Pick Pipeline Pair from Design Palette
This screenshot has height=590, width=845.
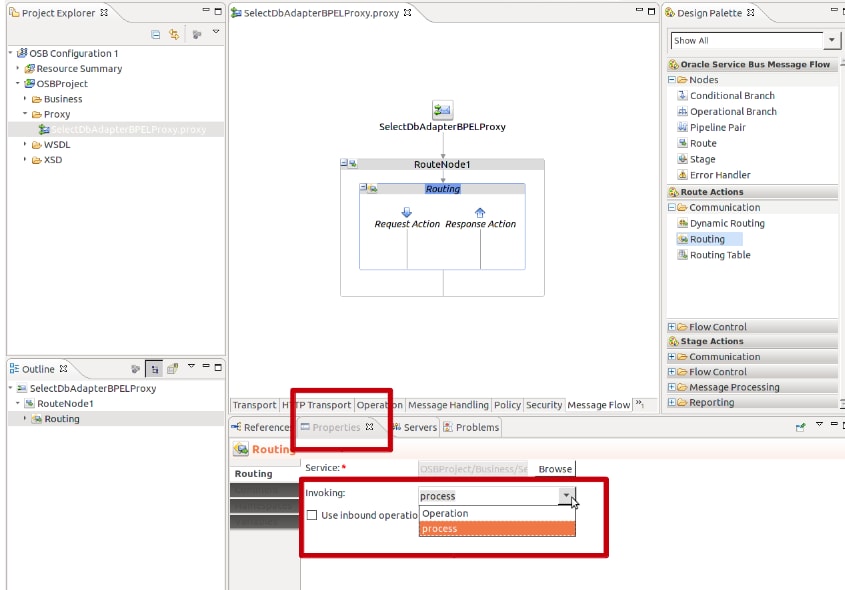click(718, 127)
